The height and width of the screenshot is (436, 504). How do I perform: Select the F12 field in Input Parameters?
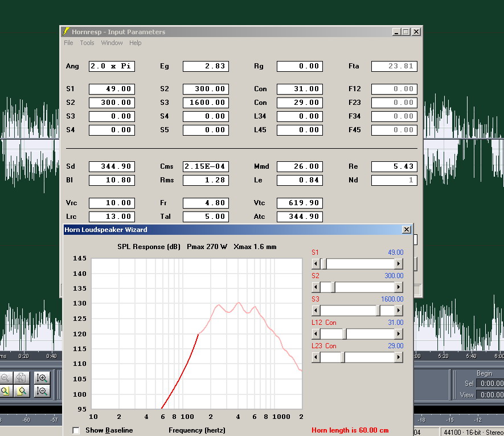394,89
